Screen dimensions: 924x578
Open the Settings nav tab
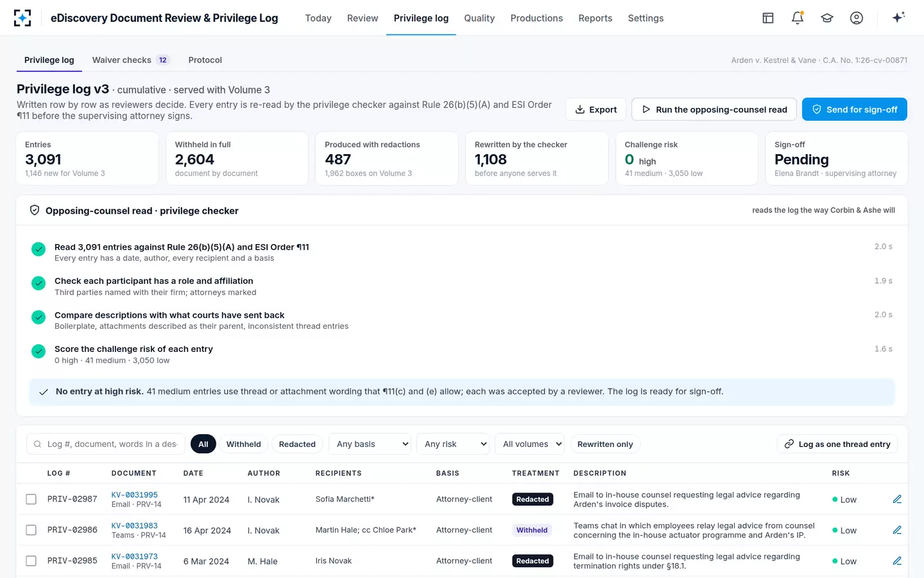(x=646, y=18)
